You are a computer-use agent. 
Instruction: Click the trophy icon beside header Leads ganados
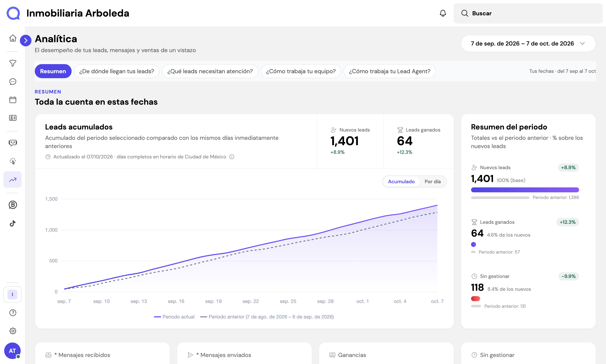(400, 130)
